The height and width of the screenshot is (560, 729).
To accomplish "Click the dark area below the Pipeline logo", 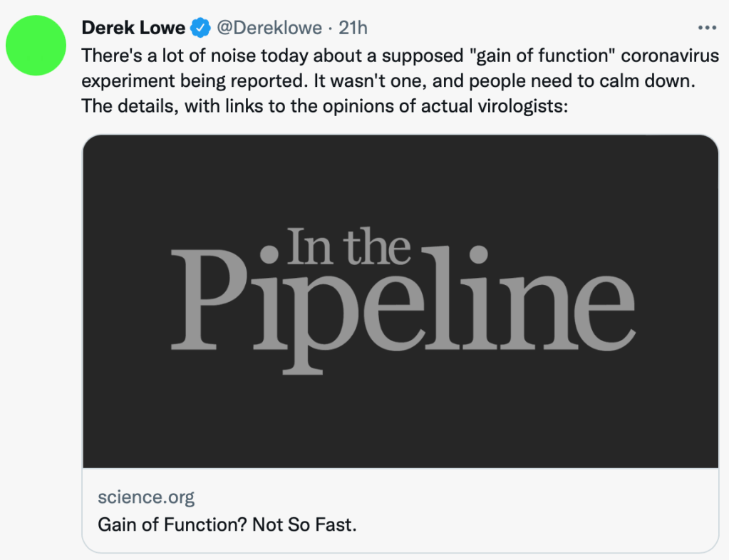I will [400, 420].
